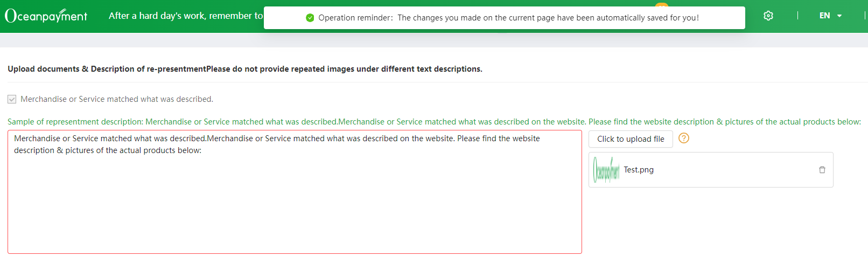The width and height of the screenshot is (868, 256).
Task: Click inside the re-presentment description text area
Action: click(x=295, y=192)
